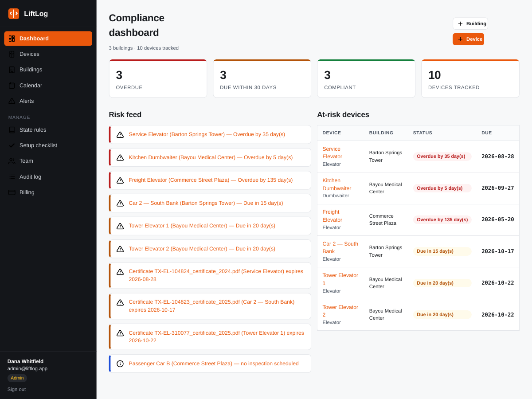Click the Compliant summary card
Screen dimensions: 532x399
click(x=366, y=78)
